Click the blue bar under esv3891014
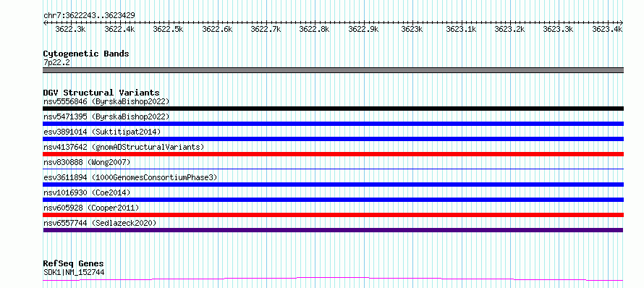The width and height of the screenshot is (644, 288). pyautogui.click(x=333, y=139)
